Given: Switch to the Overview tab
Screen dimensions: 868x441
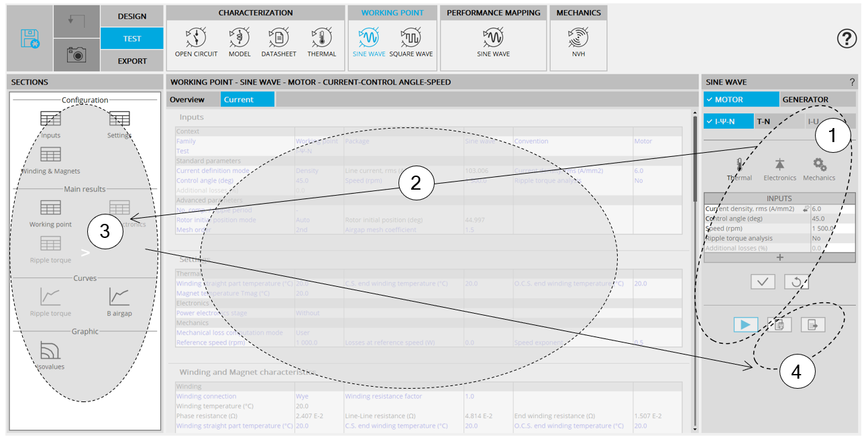Looking at the screenshot, I should 187,100.
